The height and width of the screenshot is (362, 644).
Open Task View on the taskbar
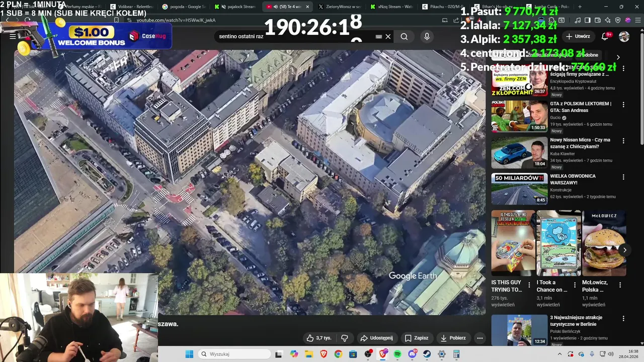(279, 354)
